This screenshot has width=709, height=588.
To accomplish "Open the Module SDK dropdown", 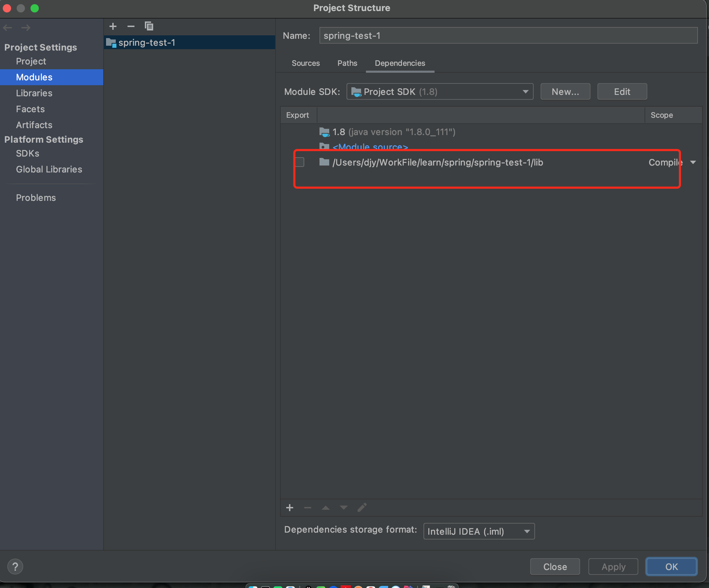I will coord(440,92).
